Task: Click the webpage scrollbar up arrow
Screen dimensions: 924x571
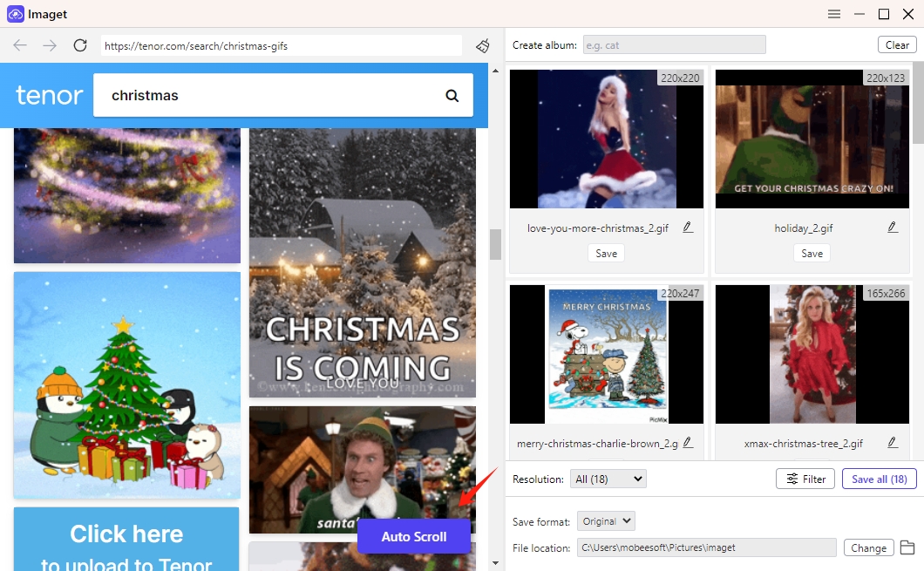Action: (495, 71)
